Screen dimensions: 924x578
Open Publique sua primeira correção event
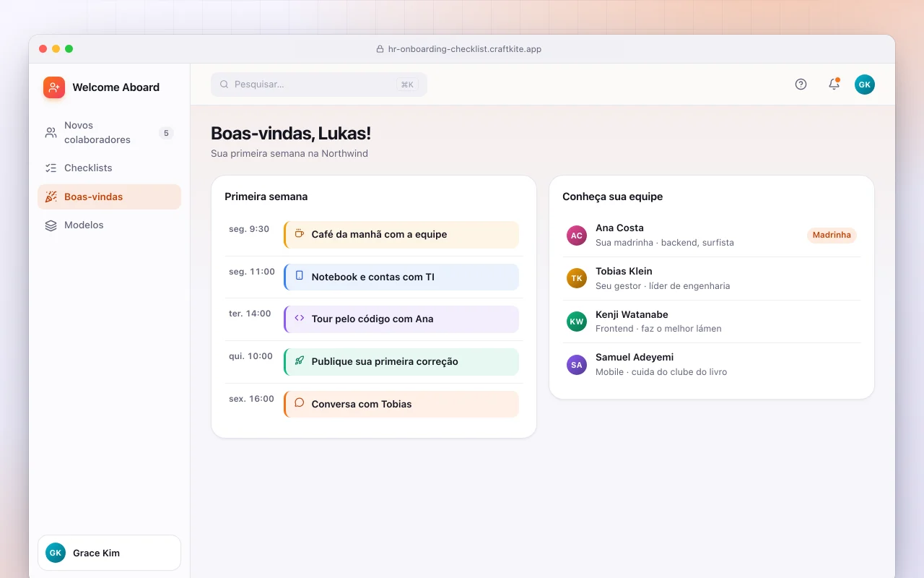pos(401,362)
